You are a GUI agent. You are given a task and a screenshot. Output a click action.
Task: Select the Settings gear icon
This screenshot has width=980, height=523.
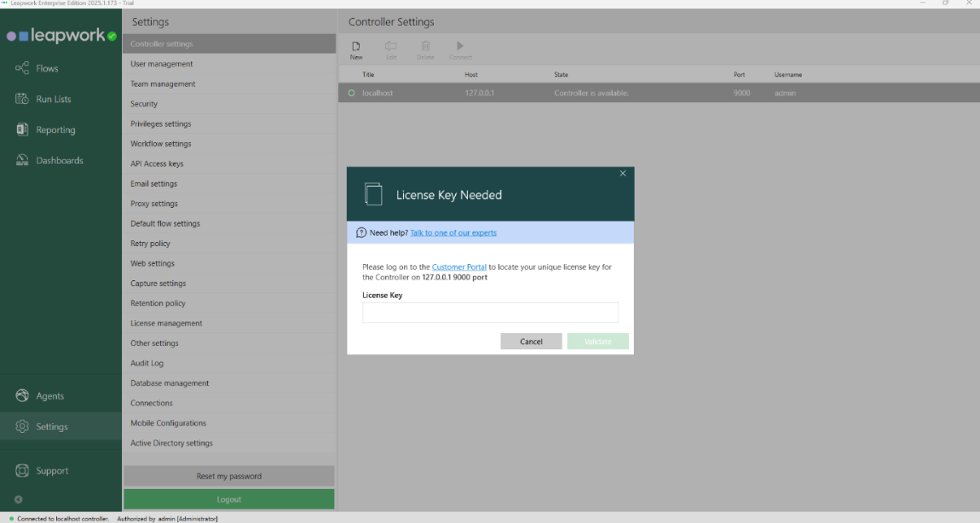[22, 426]
